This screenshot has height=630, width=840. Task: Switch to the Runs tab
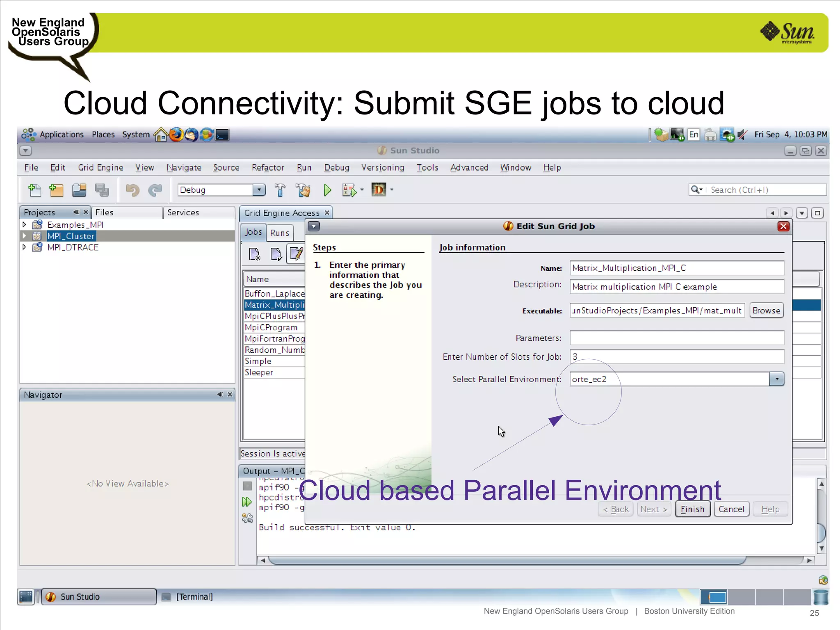click(x=280, y=233)
